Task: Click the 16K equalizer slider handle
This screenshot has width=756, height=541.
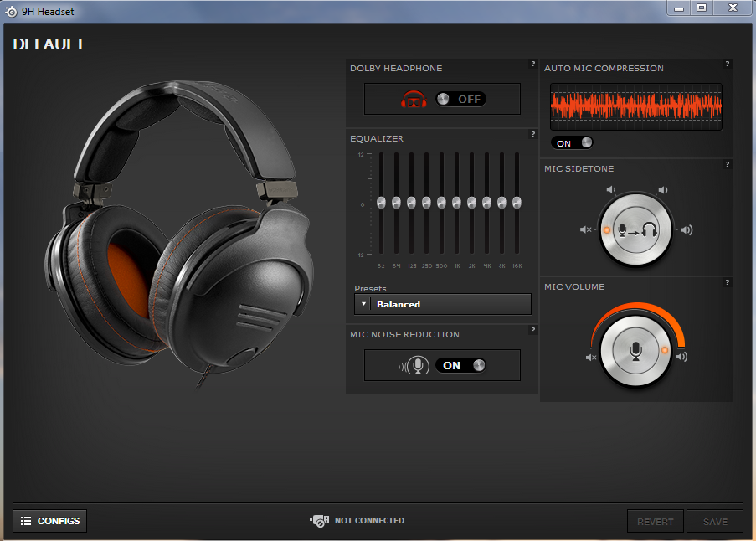Action: point(517,203)
